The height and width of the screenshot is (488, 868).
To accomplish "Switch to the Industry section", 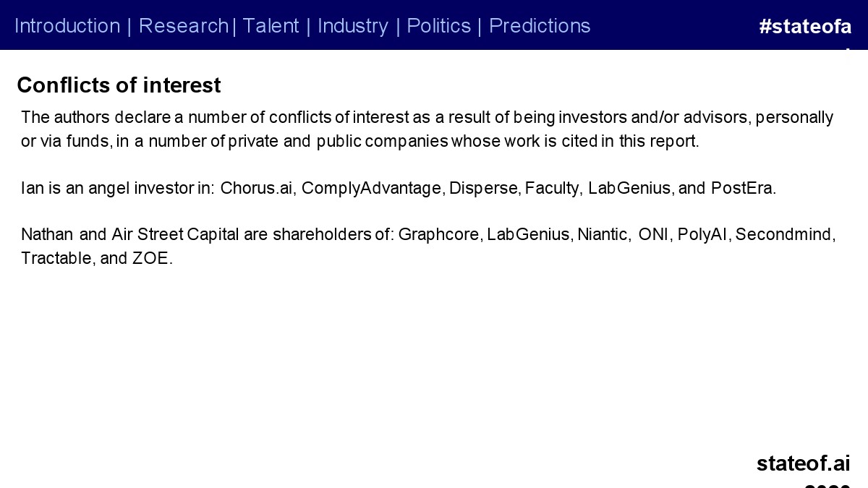I will pos(353,26).
